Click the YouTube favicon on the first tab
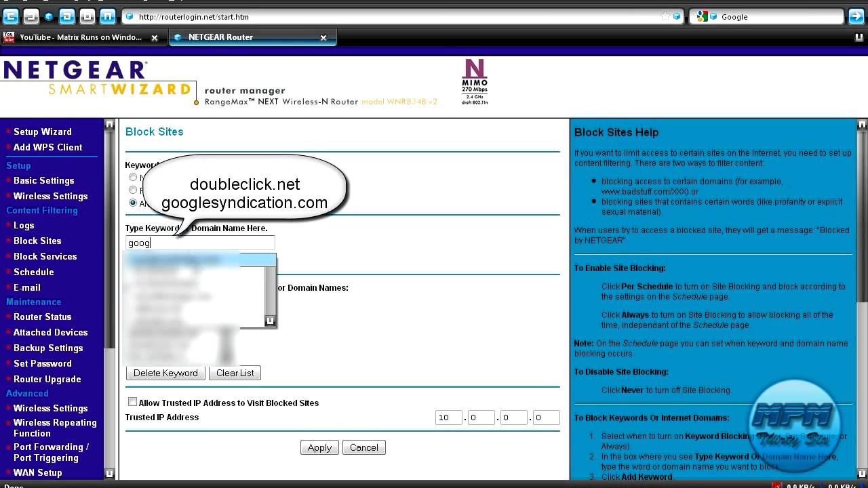The width and height of the screenshot is (868, 488). pyautogui.click(x=9, y=37)
